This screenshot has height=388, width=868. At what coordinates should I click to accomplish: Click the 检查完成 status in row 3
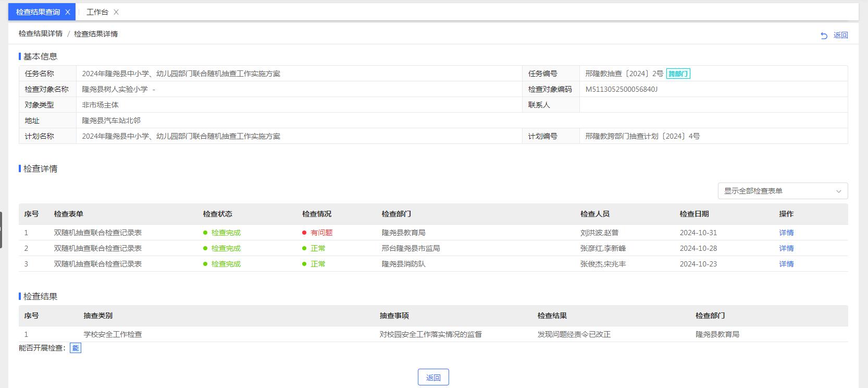226,264
